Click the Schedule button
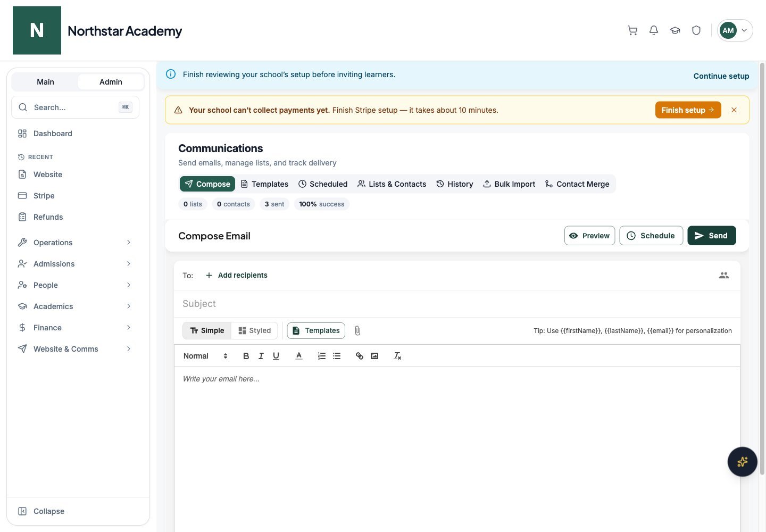This screenshot has width=766, height=532. [651, 235]
